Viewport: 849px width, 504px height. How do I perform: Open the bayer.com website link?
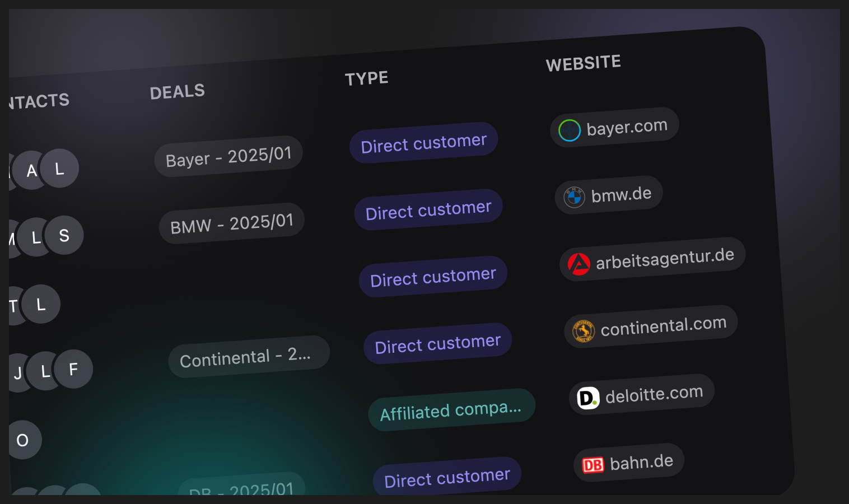click(614, 127)
